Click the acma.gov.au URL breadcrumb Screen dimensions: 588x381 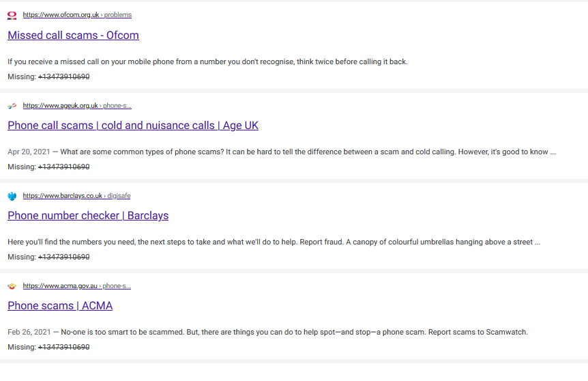(x=77, y=285)
